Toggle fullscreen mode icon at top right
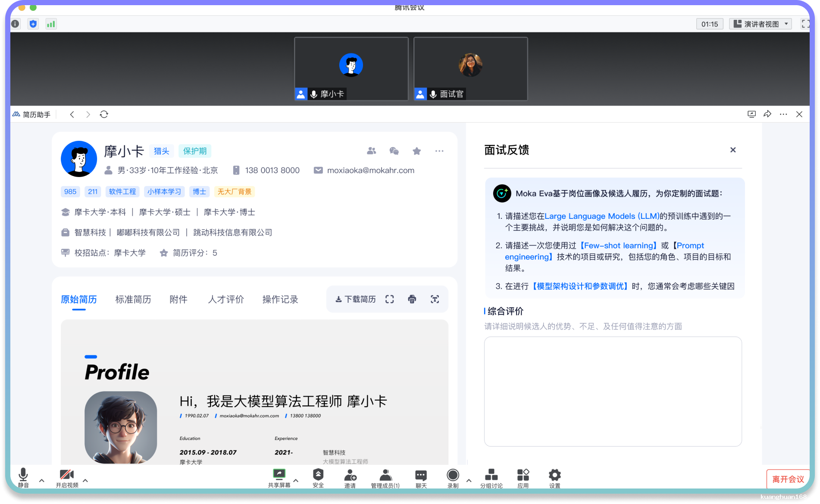Viewport: 820px width, 504px height. (x=805, y=24)
